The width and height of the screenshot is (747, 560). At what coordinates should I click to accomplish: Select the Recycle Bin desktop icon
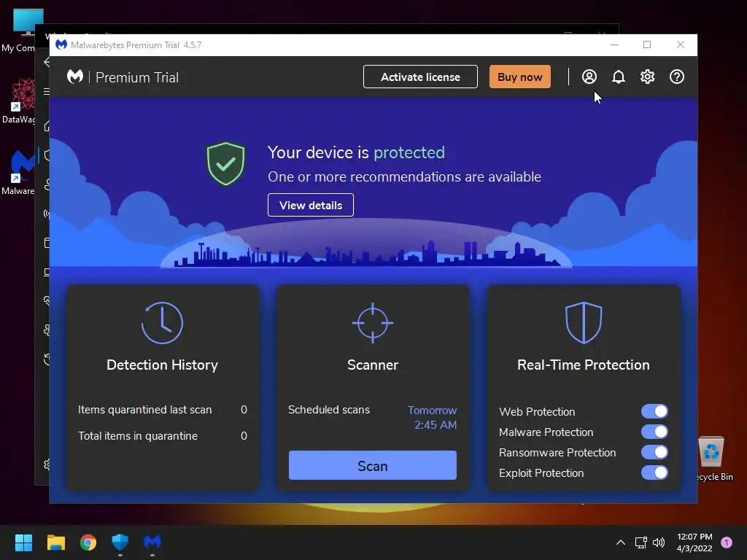tap(713, 459)
